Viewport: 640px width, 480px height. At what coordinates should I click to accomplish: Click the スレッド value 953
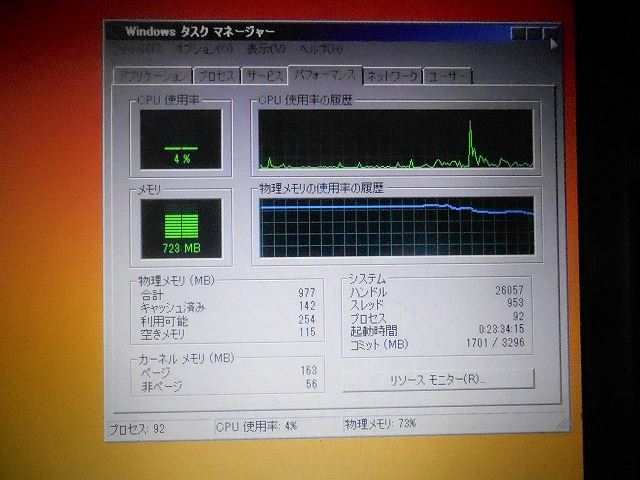pos(515,302)
